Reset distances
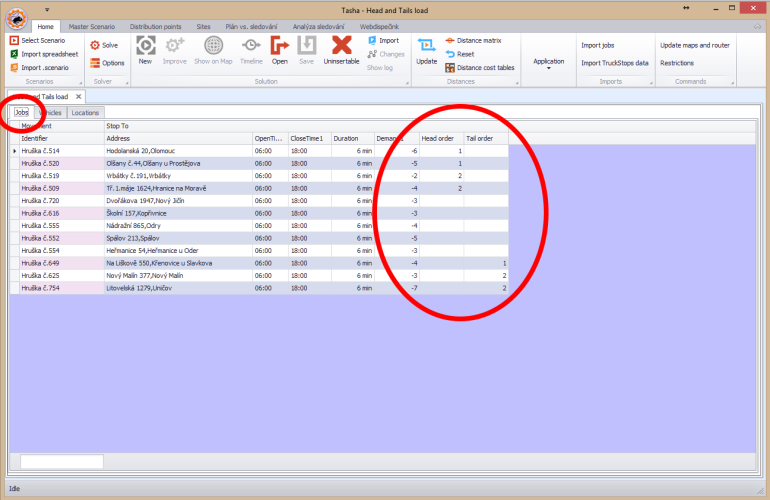The width and height of the screenshot is (770, 500). click(x=460, y=54)
